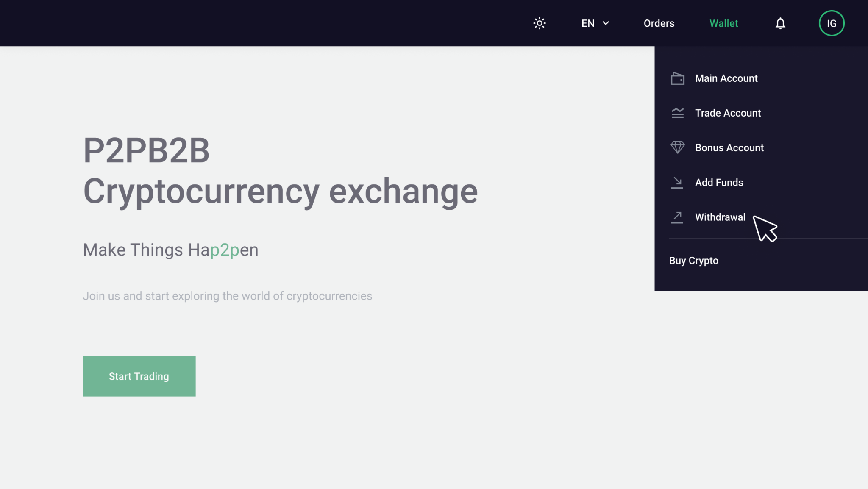The width and height of the screenshot is (868, 489).
Task: Click the user profile IG avatar icon
Action: coord(832,23)
